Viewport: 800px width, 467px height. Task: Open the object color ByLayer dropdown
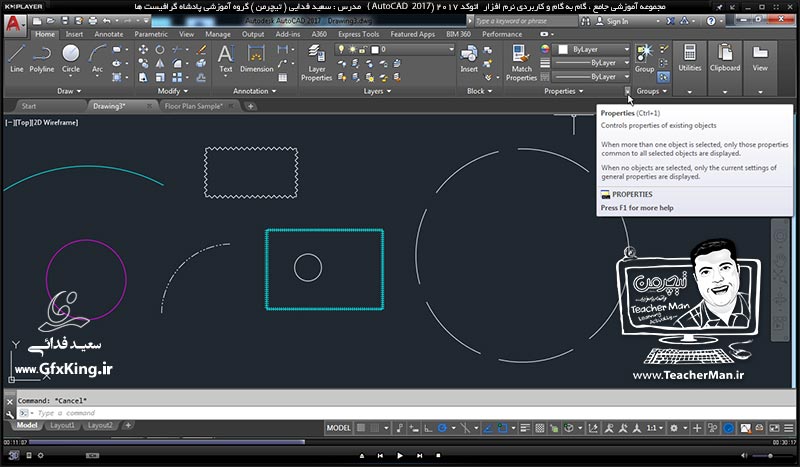click(x=592, y=50)
